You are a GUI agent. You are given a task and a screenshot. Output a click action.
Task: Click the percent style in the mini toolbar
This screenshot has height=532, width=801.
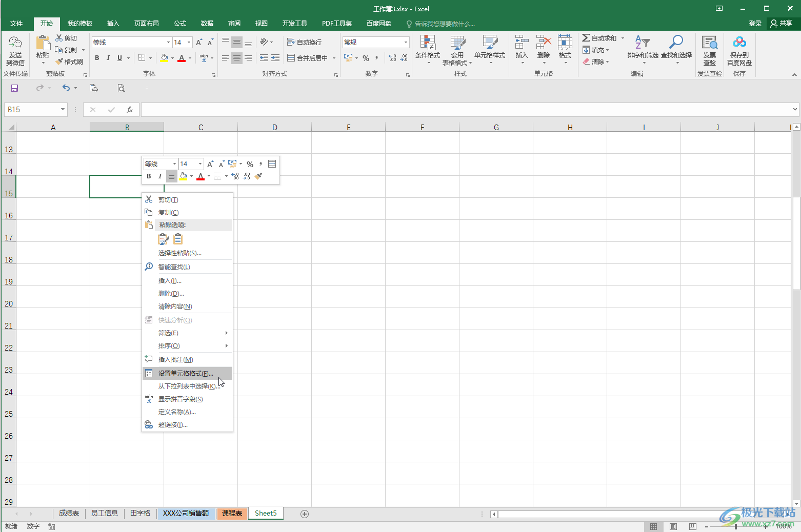click(x=250, y=164)
